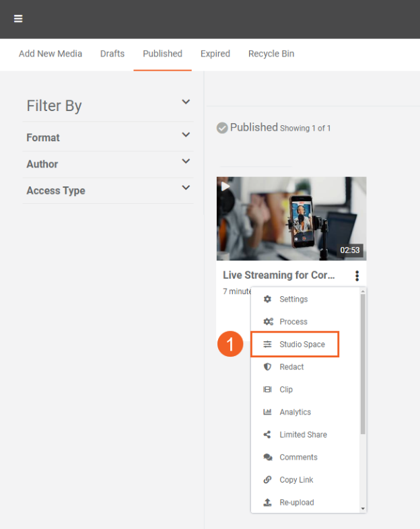Click the Clip film icon
Image resolution: width=420 pixels, height=529 pixels.
[267, 390]
